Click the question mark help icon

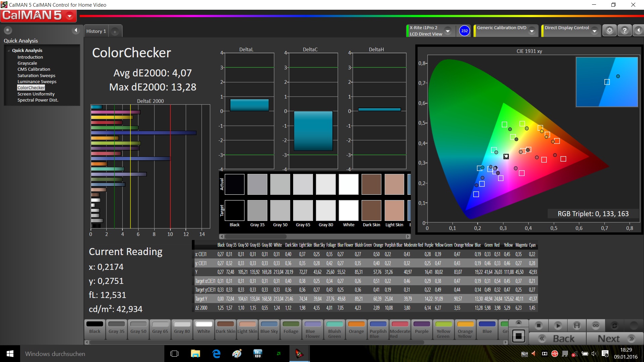(625, 31)
